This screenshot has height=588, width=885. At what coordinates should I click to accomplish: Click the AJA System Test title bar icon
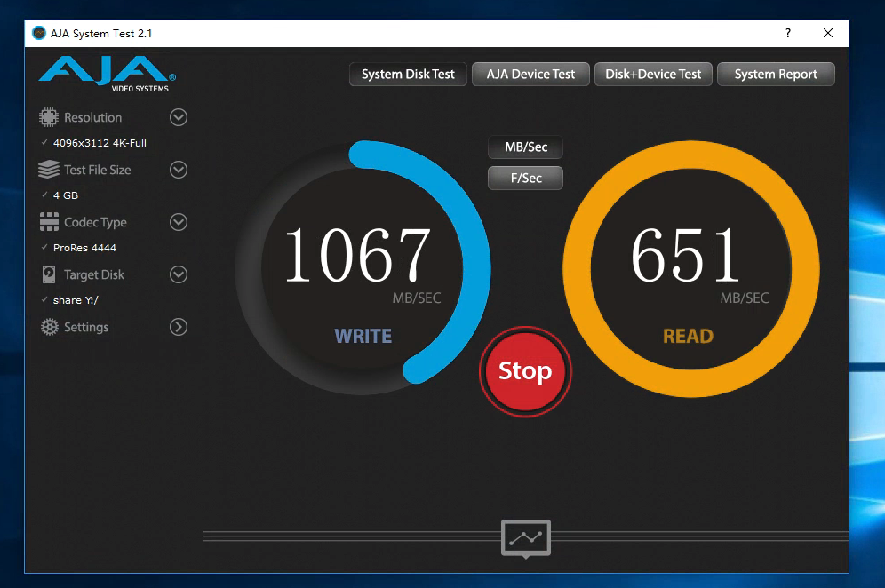tap(38, 33)
